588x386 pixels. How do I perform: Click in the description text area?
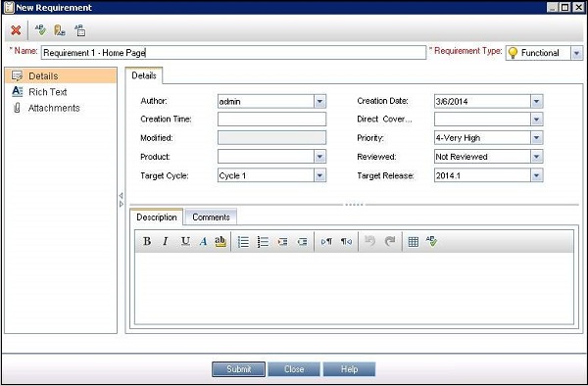point(354,288)
